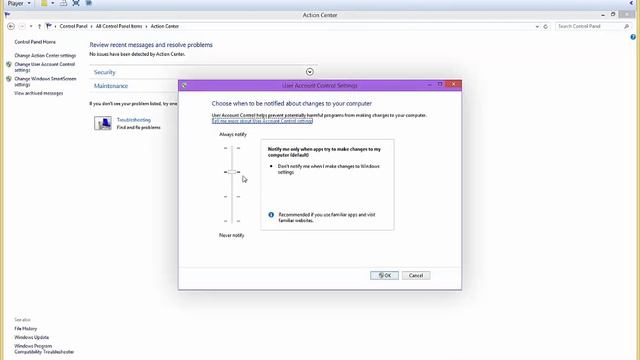Set slider to bottom Never notify tick

pyautogui.click(x=232, y=221)
